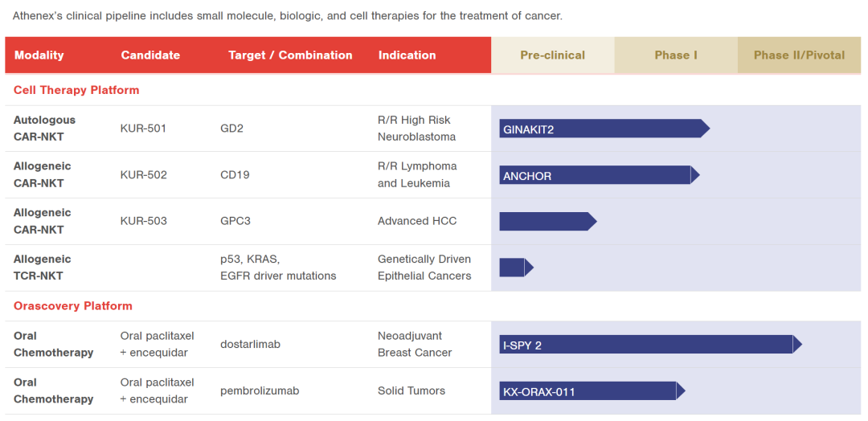Click the Phase II/Pivotal header
Screen dimensions: 868x421
(800, 55)
